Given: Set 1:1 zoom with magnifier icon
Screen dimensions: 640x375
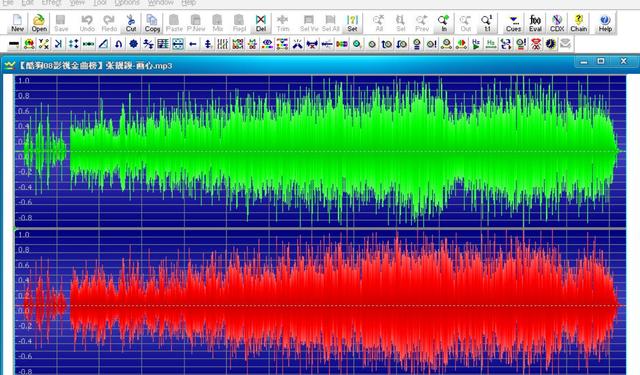Looking at the screenshot, I should [487, 23].
